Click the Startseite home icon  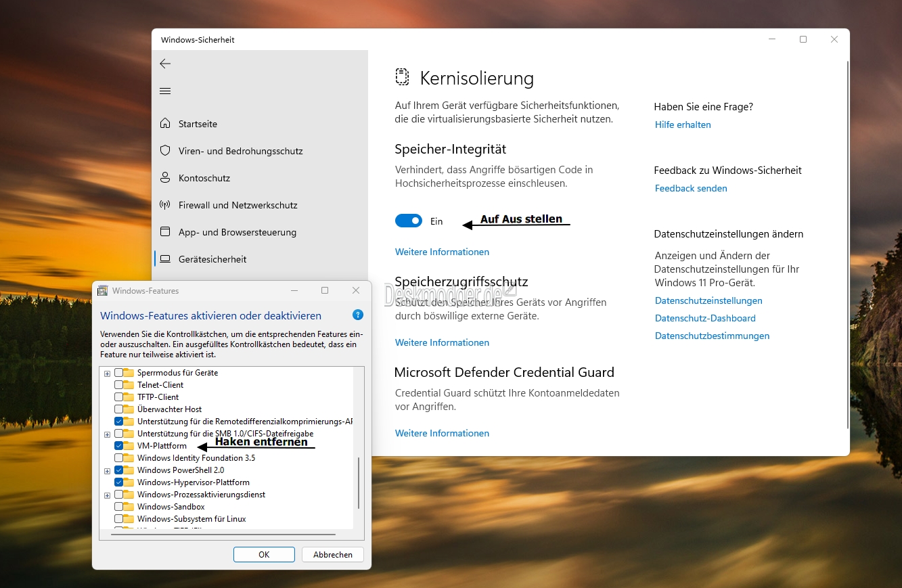pyautogui.click(x=165, y=124)
